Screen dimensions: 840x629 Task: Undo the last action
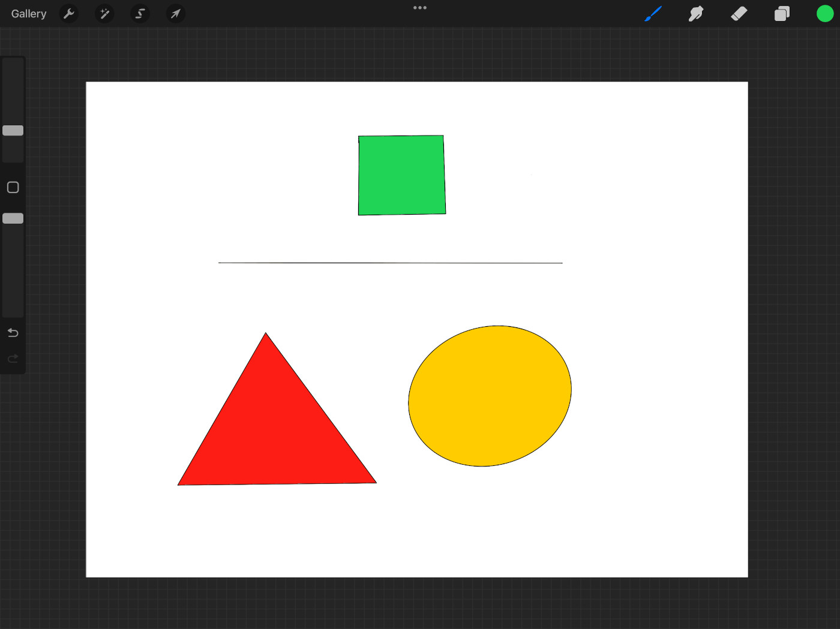click(13, 333)
